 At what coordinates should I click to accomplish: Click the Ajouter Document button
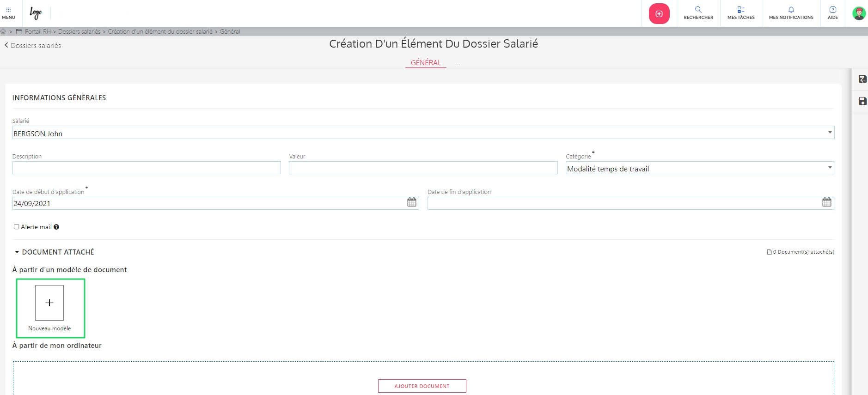[x=422, y=386]
